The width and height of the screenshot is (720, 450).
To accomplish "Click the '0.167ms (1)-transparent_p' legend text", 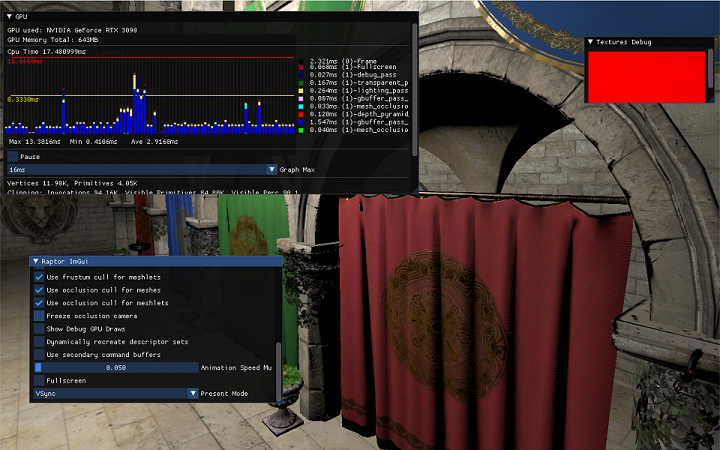I will point(359,83).
